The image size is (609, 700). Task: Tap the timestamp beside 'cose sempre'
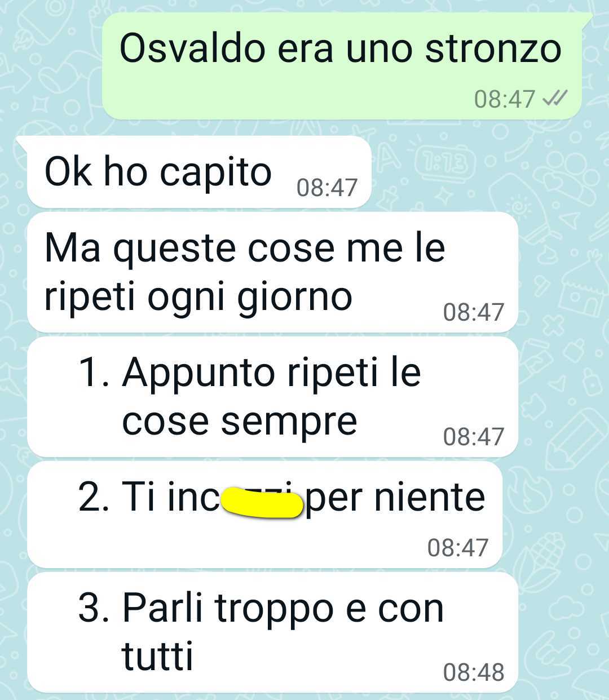click(x=474, y=436)
